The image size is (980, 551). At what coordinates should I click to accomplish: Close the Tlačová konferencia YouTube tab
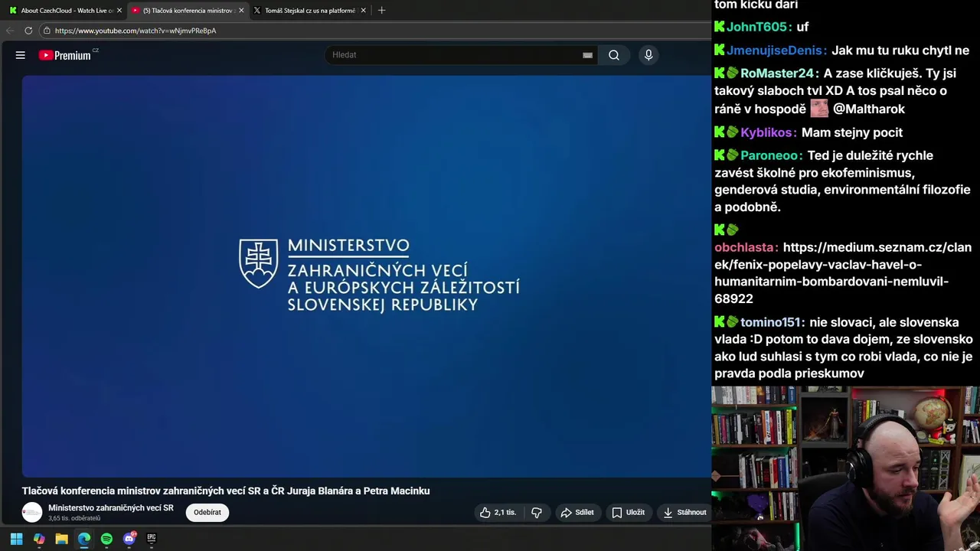pyautogui.click(x=241, y=11)
